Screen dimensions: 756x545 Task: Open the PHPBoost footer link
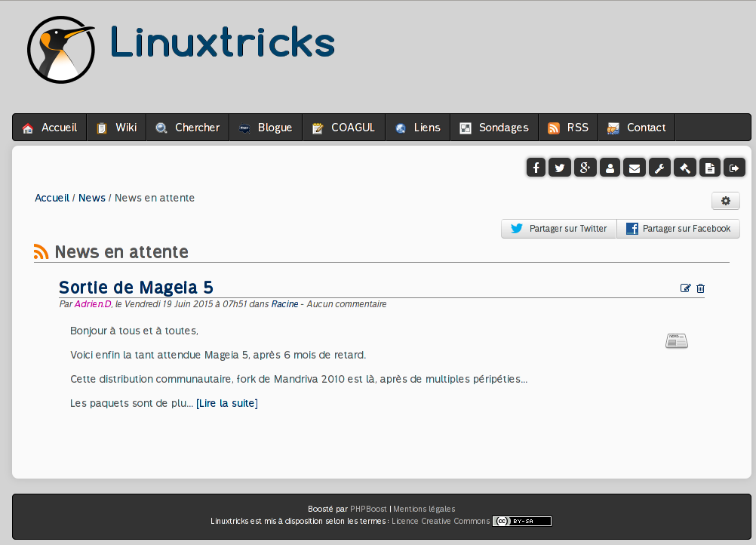pos(368,509)
